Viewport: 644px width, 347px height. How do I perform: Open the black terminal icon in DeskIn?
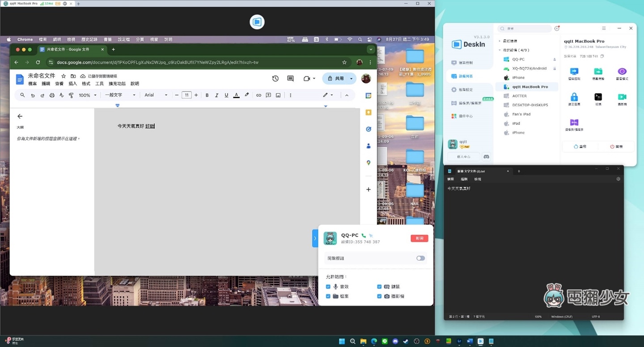(598, 97)
